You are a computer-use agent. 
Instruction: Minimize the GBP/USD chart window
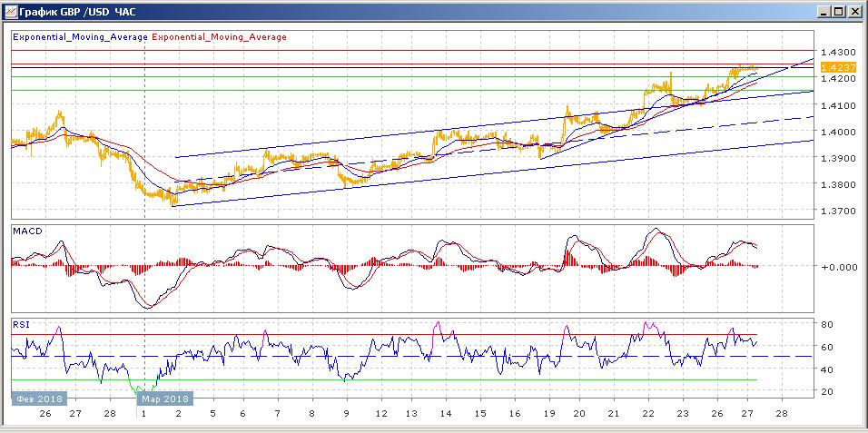coord(824,11)
